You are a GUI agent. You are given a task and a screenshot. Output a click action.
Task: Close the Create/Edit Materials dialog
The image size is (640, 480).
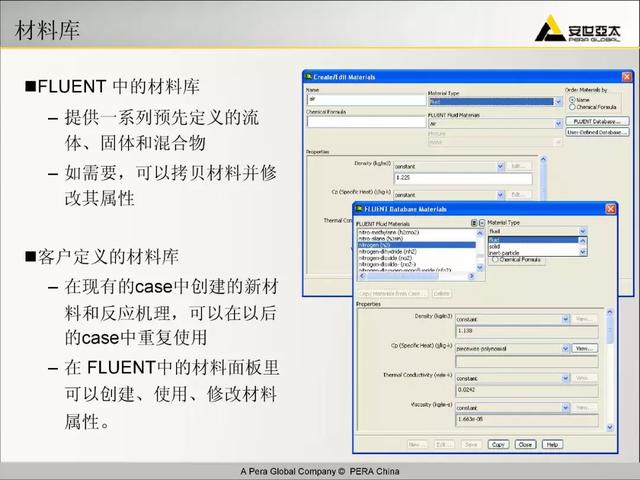tap(627, 77)
